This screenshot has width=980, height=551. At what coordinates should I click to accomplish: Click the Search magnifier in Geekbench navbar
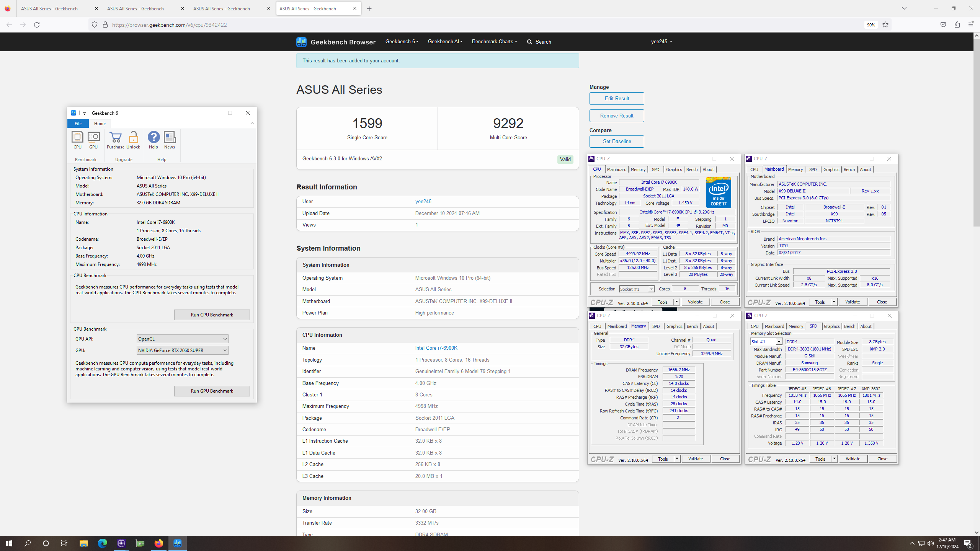tap(539, 42)
